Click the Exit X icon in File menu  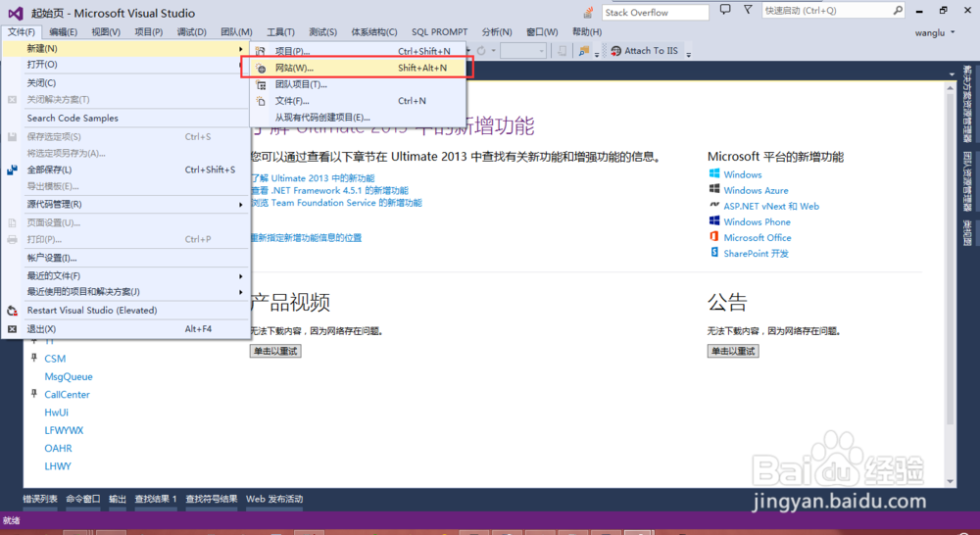(12, 329)
